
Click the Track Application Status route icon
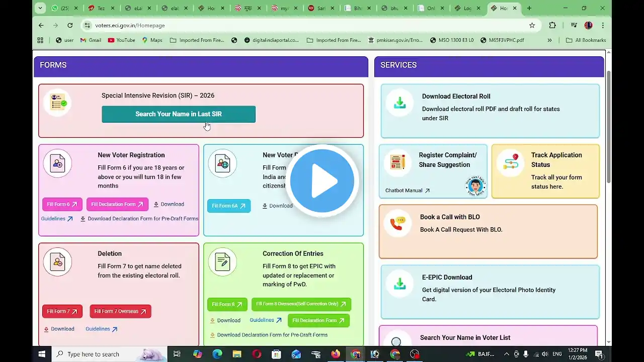[510, 163]
